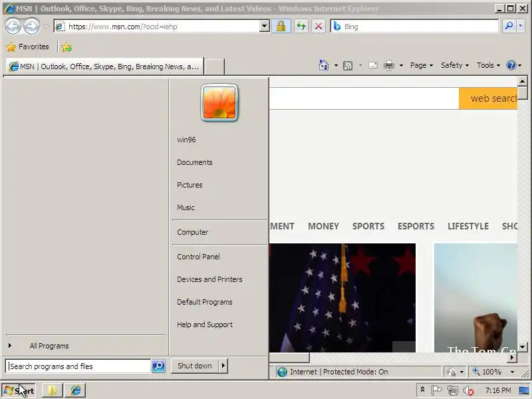This screenshot has height=399, width=532.
Task: Click the ESPORTS navigation link
Action: click(416, 226)
